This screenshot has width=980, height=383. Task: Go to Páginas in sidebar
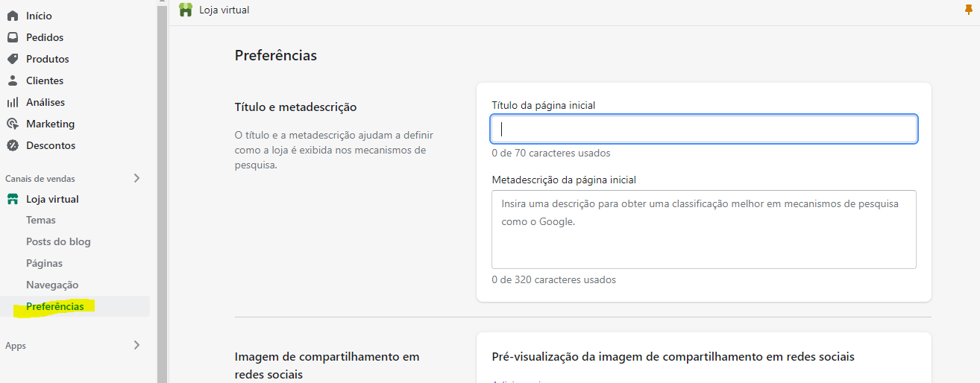44,263
